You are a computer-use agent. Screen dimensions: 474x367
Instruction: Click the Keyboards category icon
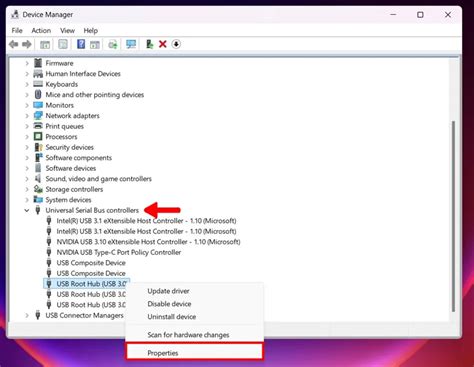click(38, 84)
